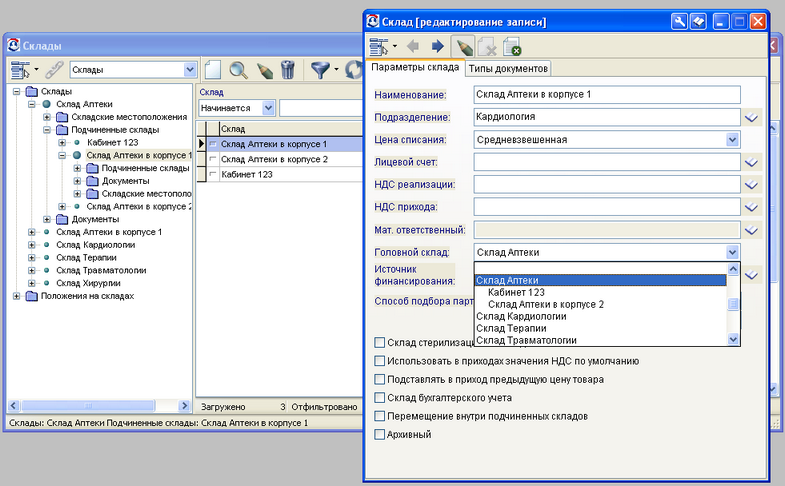The width and height of the screenshot is (785, 486).
Task: Toggle the Головной склад dropdown arrow
Action: [732, 252]
